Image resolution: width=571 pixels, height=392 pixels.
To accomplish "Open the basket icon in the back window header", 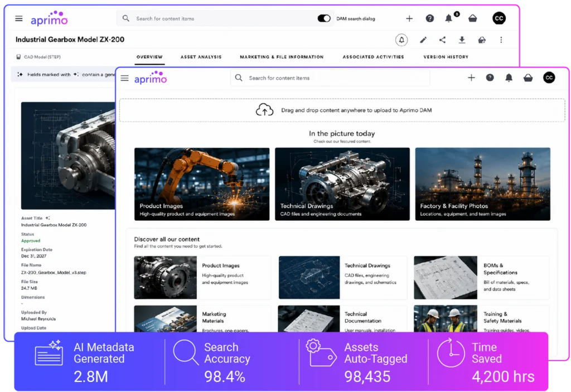I will coord(473,18).
